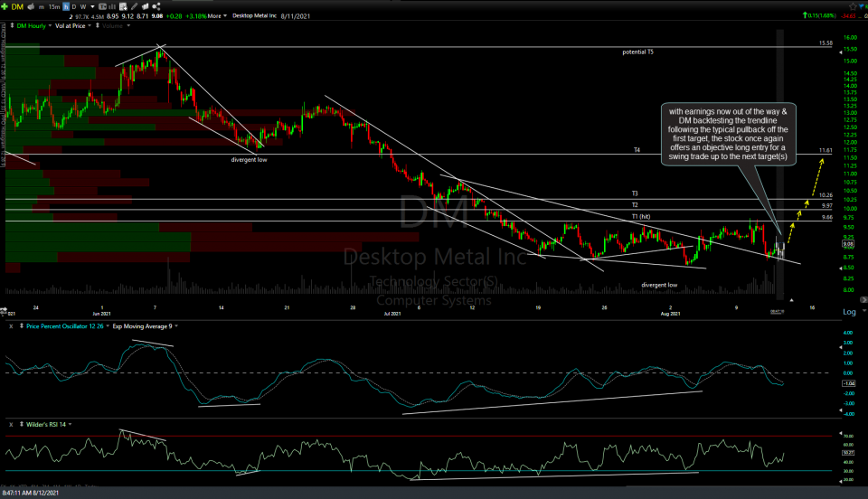The height and width of the screenshot is (499, 868).
Task: Click the Log scale button
Action: pyautogui.click(x=849, y=312)
